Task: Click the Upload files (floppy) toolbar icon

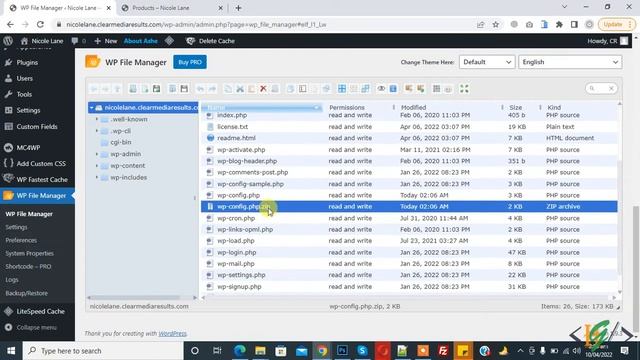Action: click(156, 89)
